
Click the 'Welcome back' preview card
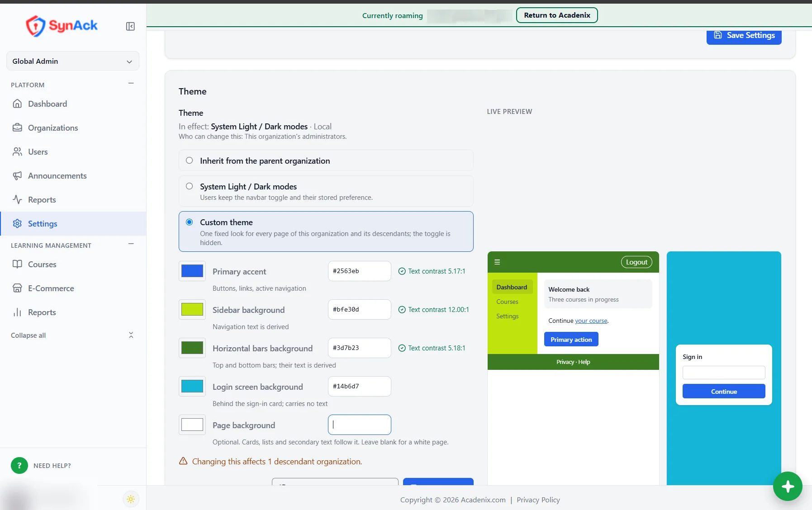point(598,294)
